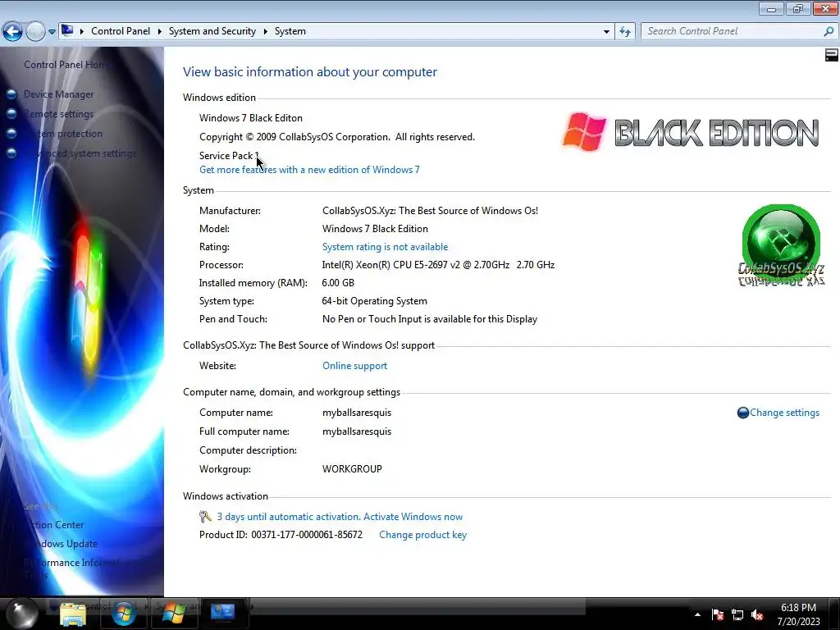Click System rating is not available link
The width and height of the screenshot is (840, 630).
386,247
